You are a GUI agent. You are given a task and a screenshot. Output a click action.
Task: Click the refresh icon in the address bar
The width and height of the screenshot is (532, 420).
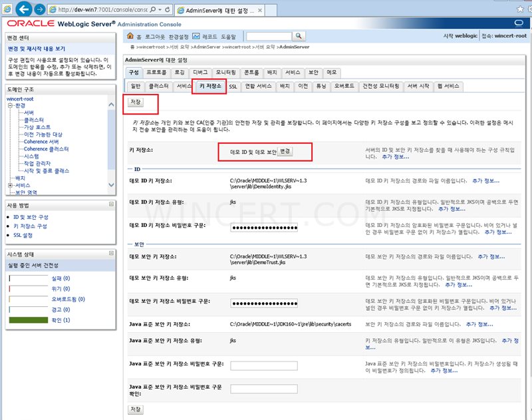point(168,9)
